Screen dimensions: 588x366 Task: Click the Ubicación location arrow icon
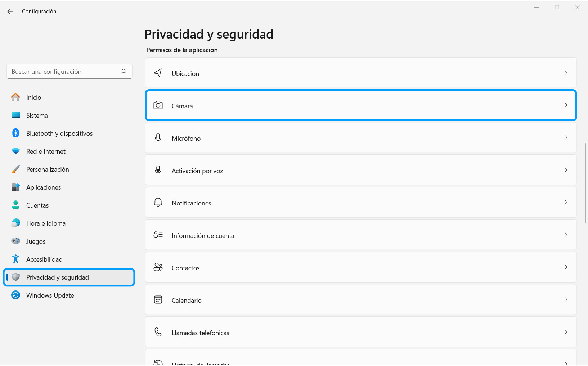click(x=158, y=73)
